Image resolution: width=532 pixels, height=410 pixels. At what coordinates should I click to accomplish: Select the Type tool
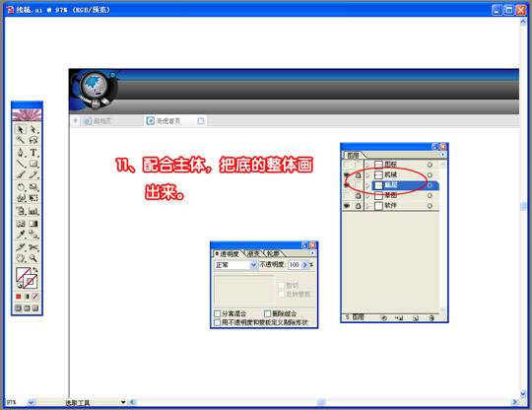coord(33,153)
